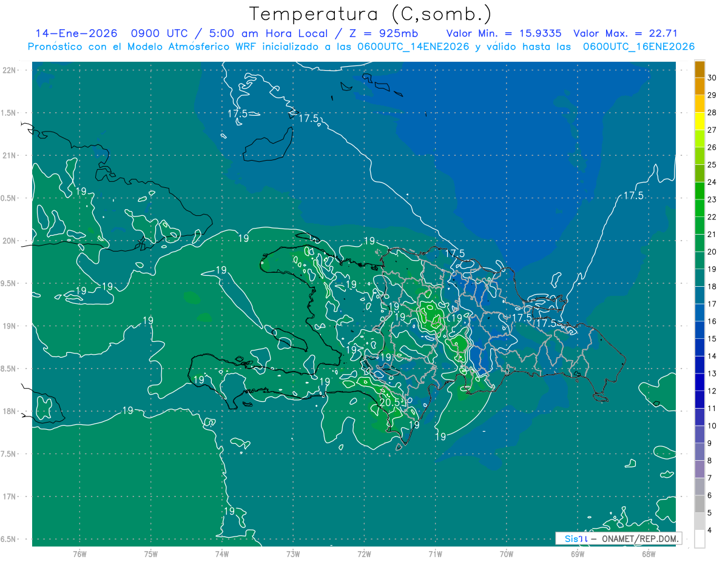Click the '70W' longitude axis label
Image resolution: width=728 pixels, height=562 pixels.
506,554
